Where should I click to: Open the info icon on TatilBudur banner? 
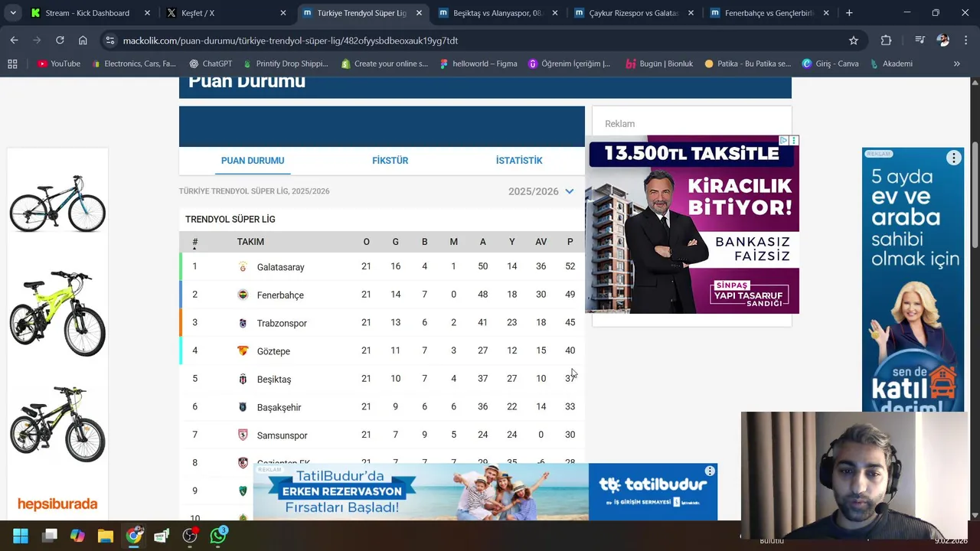tap(710, 471)
